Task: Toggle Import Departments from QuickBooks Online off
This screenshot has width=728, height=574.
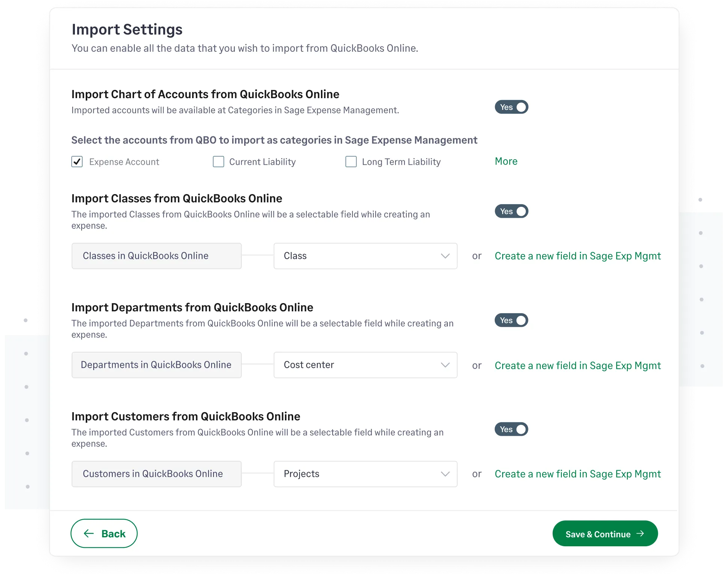Action: tap(512, 320)
